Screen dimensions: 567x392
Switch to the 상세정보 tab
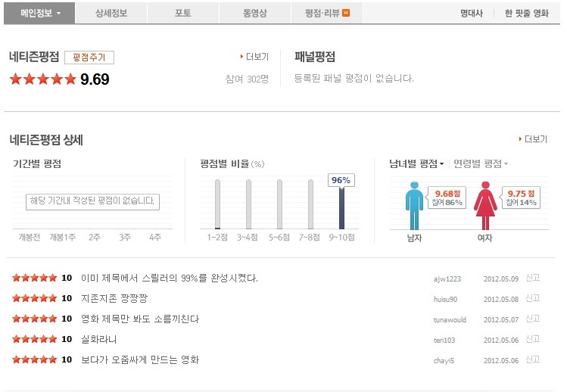(x=111, y=13)
